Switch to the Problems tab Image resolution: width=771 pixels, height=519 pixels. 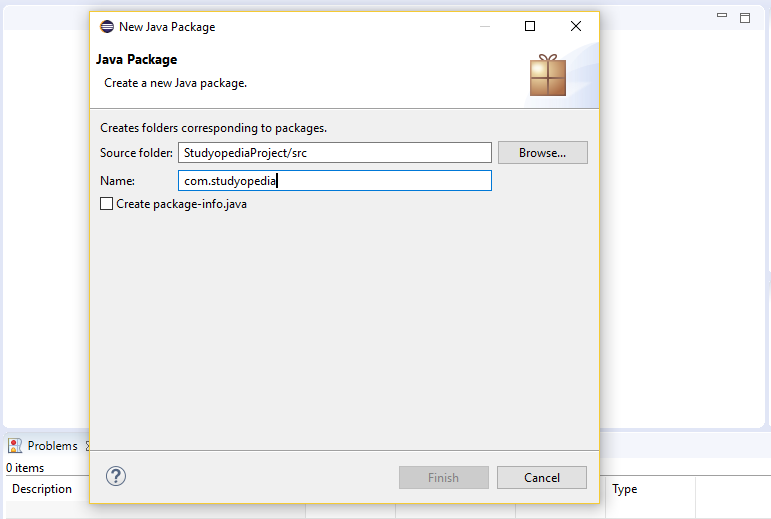click(x=53, y=446)
